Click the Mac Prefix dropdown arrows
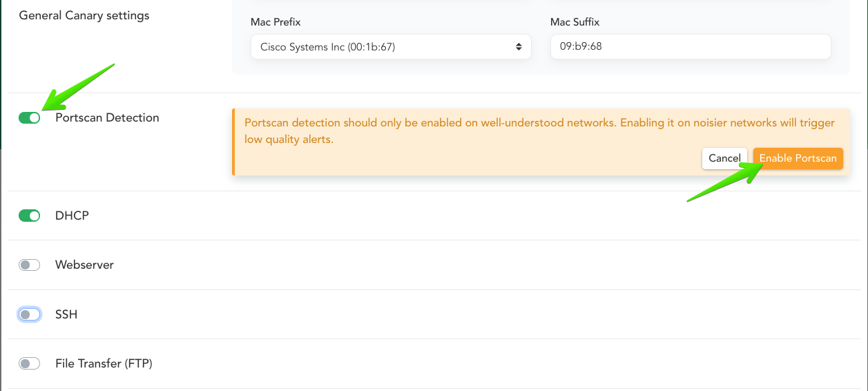Screen dimensions: 868x391 [x=519, y=47]
